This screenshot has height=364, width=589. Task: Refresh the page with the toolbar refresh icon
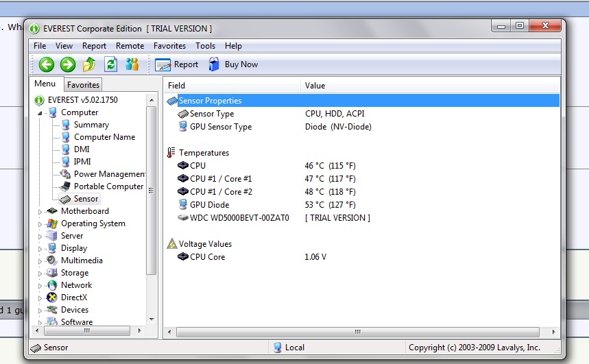111,64
